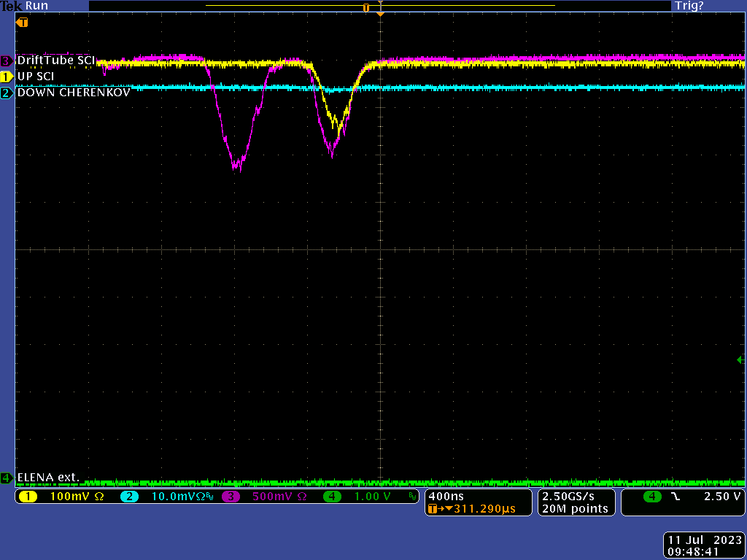The height and width of the screenshot is (560, 747).
Task: Click the green trigger level arrow on the right edge
Action: click(x=740, y=359)
